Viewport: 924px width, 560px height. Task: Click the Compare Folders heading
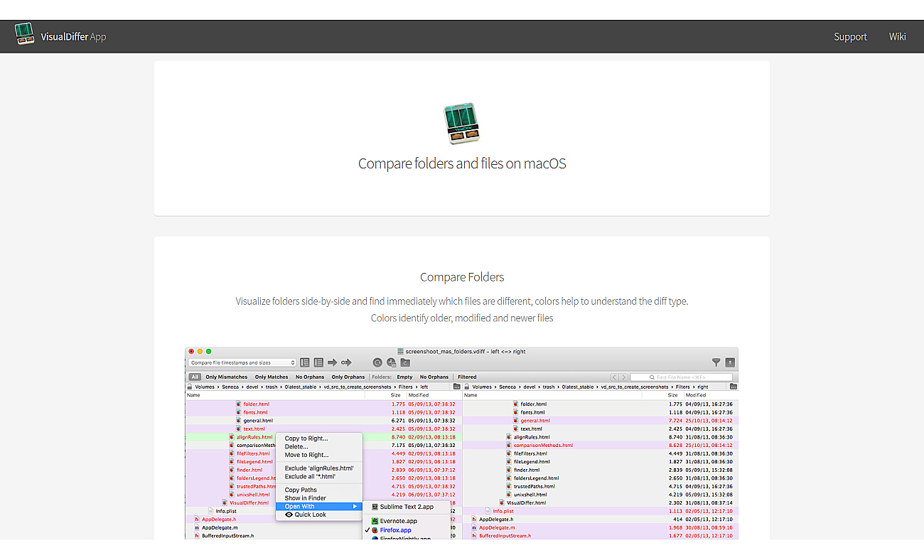point(462,277)
